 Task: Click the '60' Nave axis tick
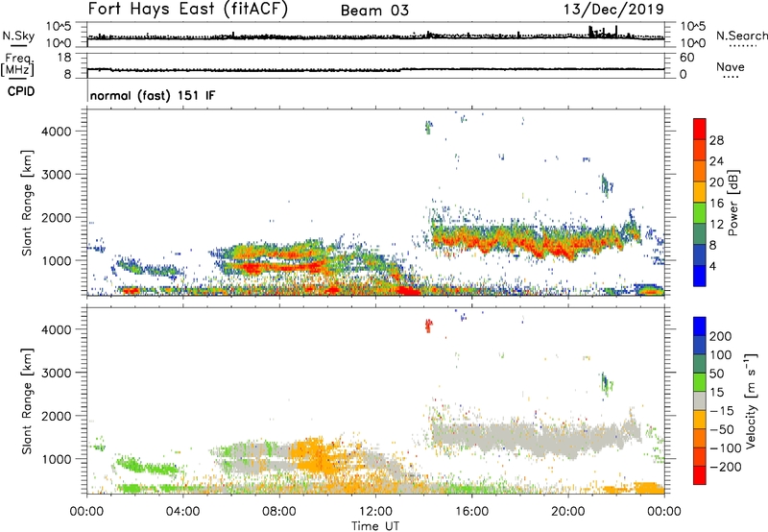click(x=686, y=58)
